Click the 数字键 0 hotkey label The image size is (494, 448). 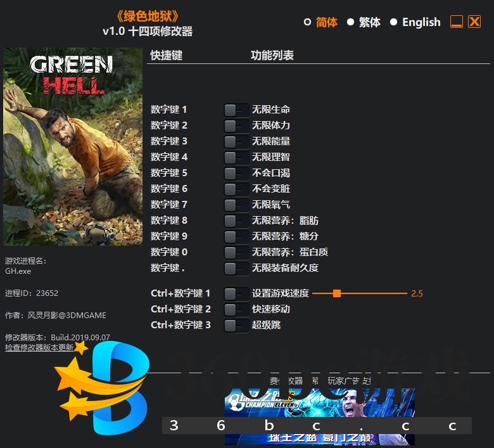168,252
